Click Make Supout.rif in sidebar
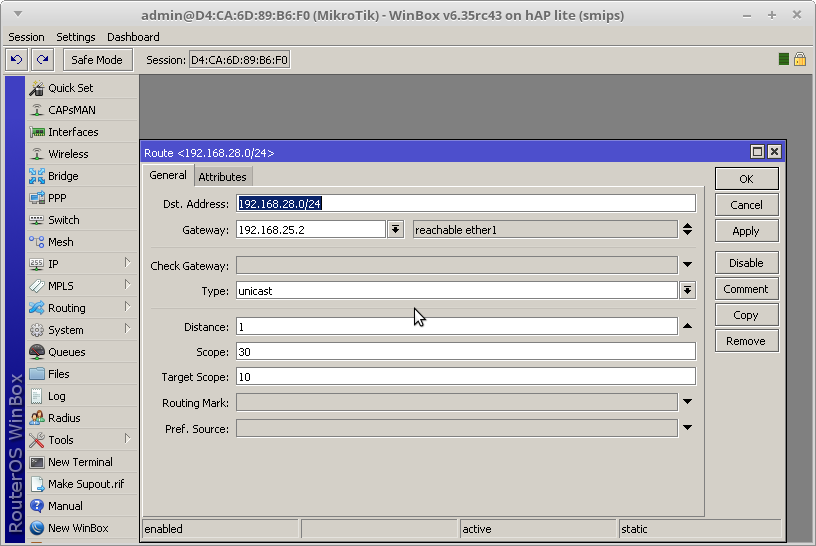The image size is (816, 546). click(82, 484)
